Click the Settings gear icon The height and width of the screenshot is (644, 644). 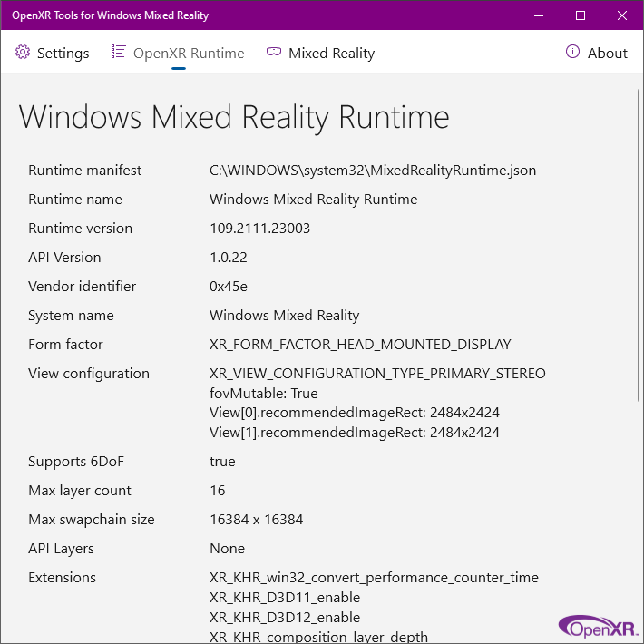(23, 53)
